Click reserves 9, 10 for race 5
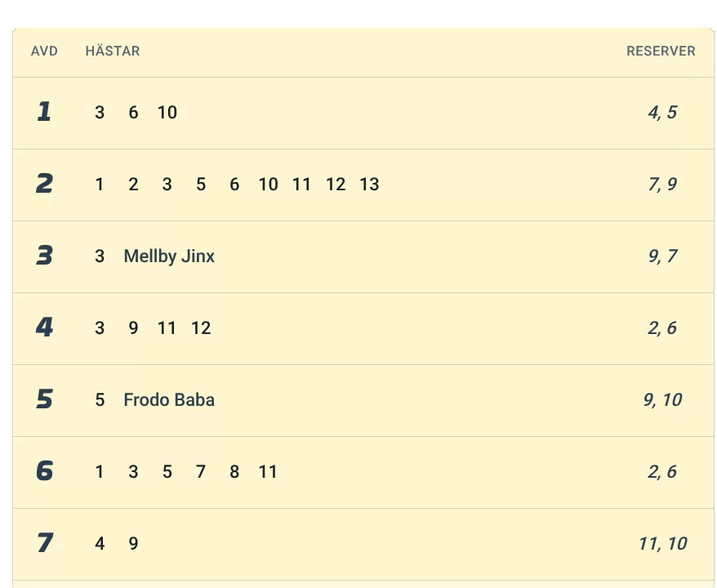This screenshot has width=717, height=588. tap(662, 400)
